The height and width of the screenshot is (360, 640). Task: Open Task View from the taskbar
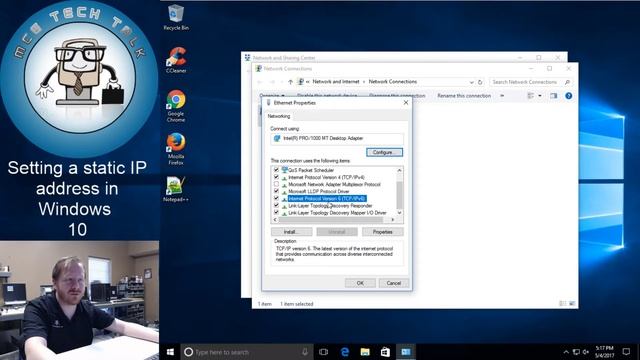point(324,352)
